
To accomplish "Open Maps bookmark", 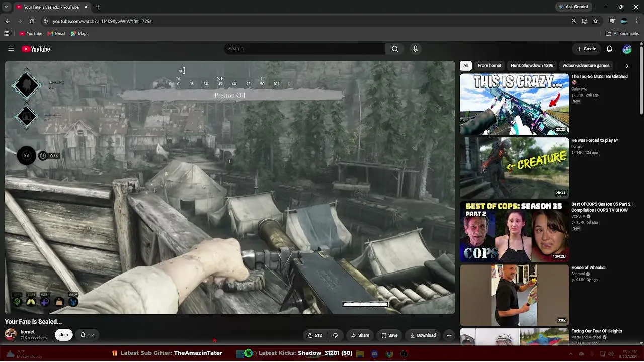I will click(x=79, y=34).
